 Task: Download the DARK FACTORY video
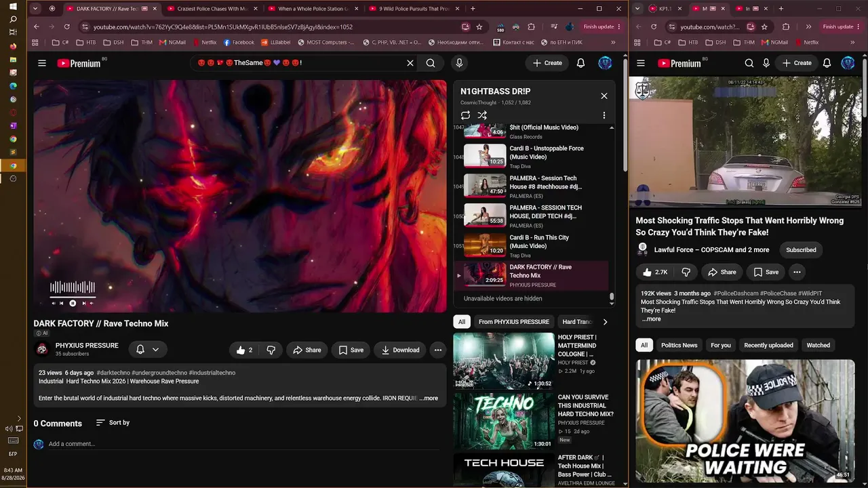(400, 350)
